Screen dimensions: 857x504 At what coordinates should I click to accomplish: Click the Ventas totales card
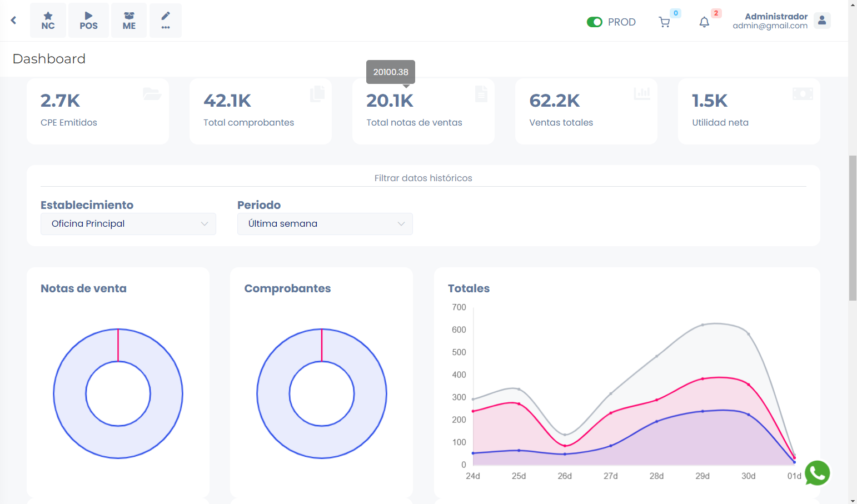(x=586, y=112)
